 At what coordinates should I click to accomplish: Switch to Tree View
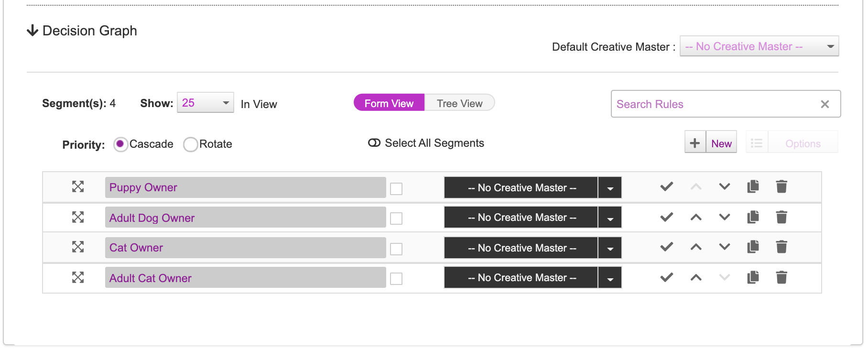point(459,103)
